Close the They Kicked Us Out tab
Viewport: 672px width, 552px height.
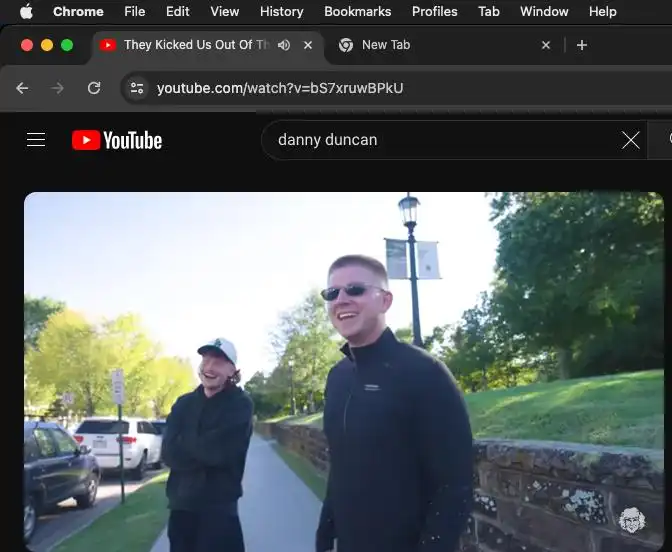coord(308,45)
